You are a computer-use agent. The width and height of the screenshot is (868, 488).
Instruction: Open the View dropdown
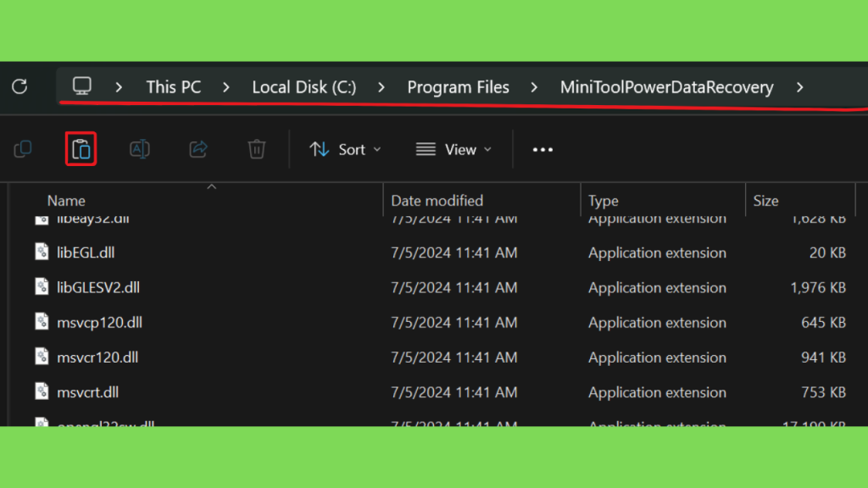[454, 149]
